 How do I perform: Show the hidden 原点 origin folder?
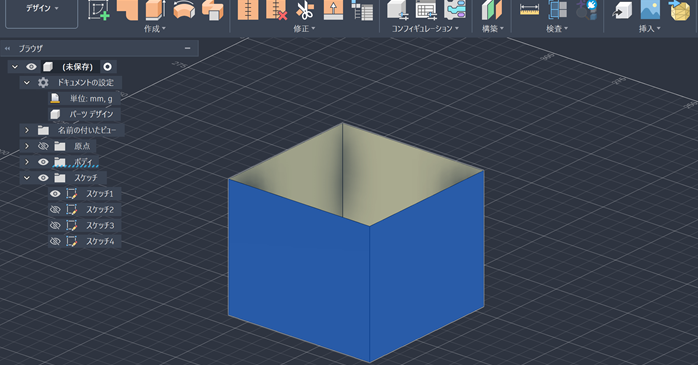[43, 146]
